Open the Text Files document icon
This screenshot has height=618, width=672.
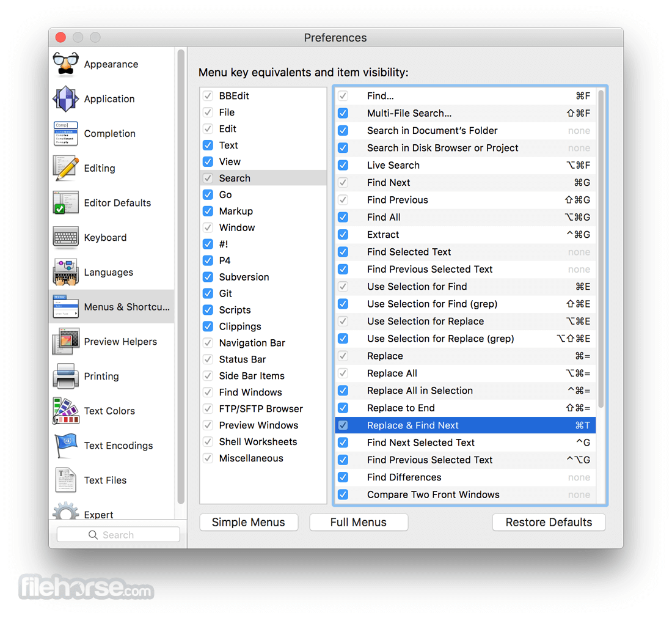[x=65, y=480]
